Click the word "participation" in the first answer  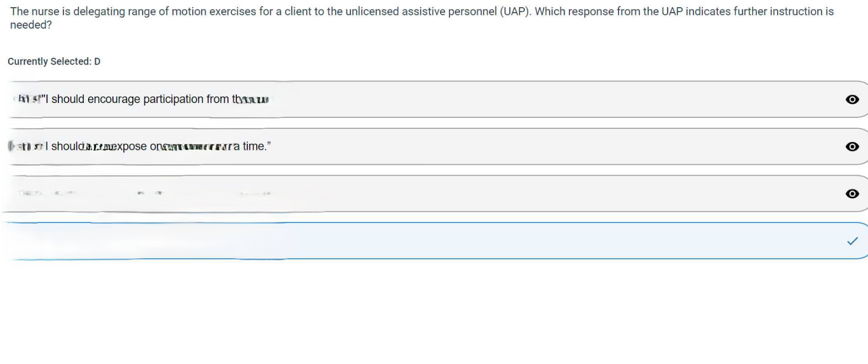click(x=173, y=99)
